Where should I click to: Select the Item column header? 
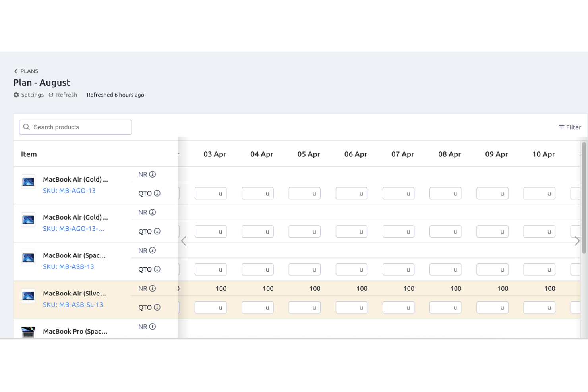click(x=29, y=154)
